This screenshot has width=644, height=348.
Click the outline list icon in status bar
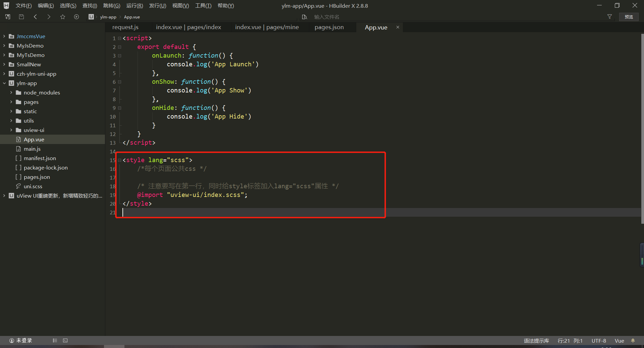coord(55,341)
